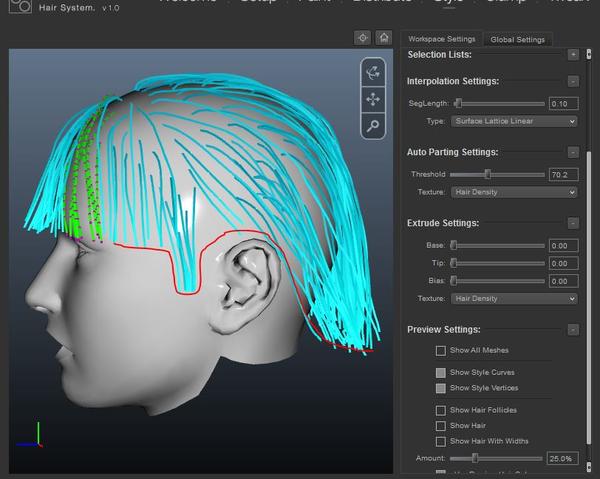Select the orbit camera tool in viewport
This screenshot has width=600, height=479.
pyautogui.click(x=373, y=72)
